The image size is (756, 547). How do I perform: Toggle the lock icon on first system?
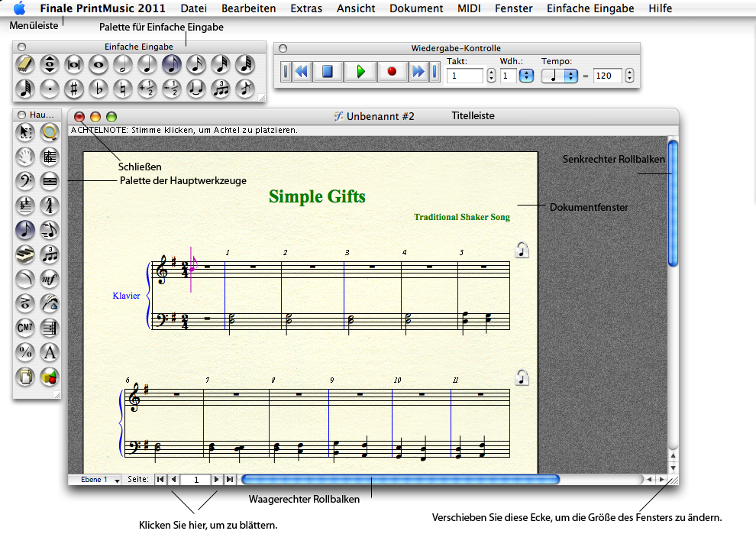(x=522, y=250)
